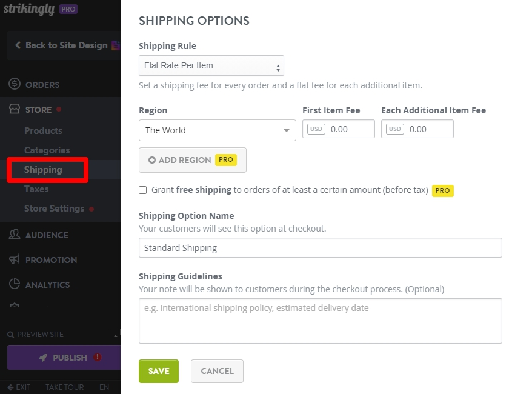Click the Standard Shipping name field
The image size is (532, 394).
tap(320, 247)
